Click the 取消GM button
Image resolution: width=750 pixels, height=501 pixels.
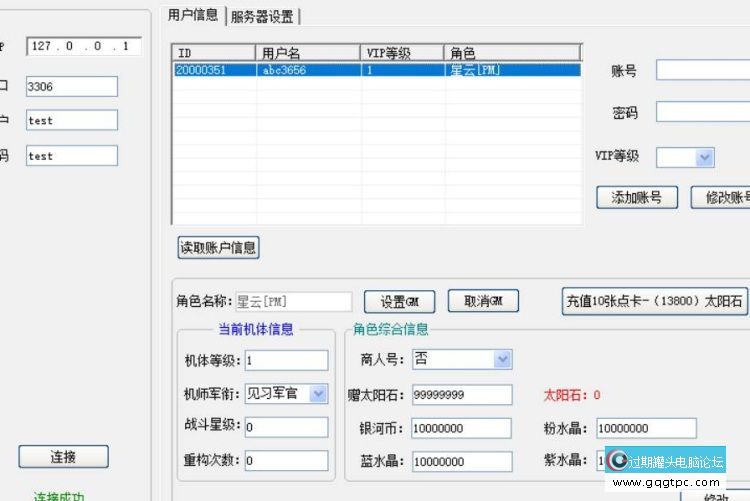(483, 301)
